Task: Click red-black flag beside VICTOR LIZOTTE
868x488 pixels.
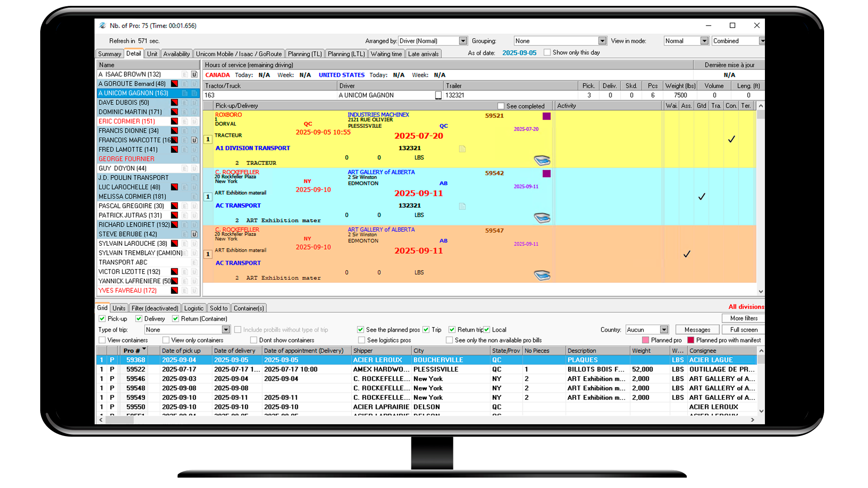Action: point(174,272)
